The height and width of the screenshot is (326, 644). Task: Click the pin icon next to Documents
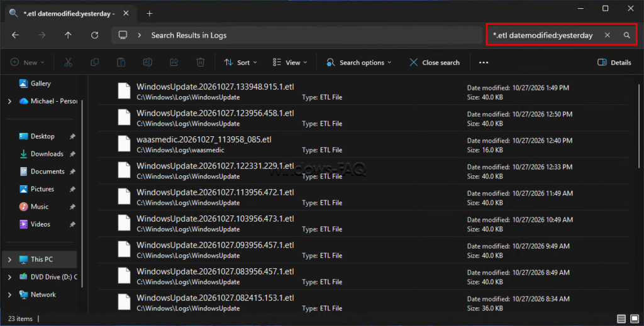72,171
